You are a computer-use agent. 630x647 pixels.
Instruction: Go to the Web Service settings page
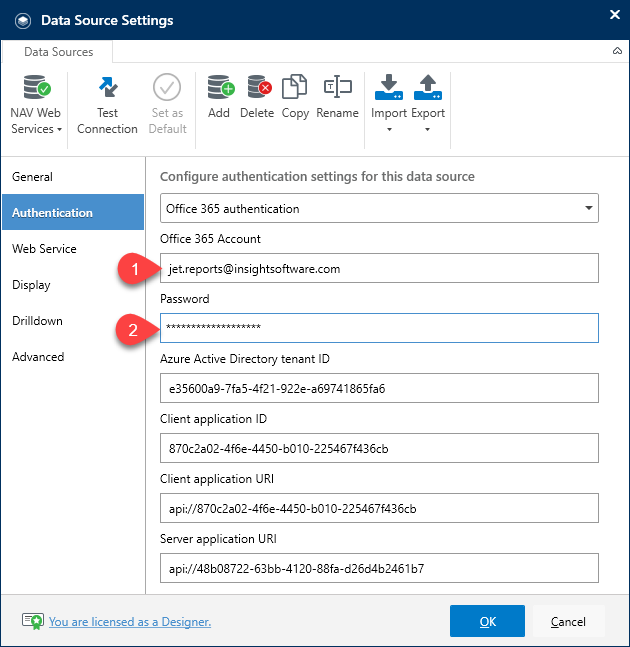click(x=73, y=249)
